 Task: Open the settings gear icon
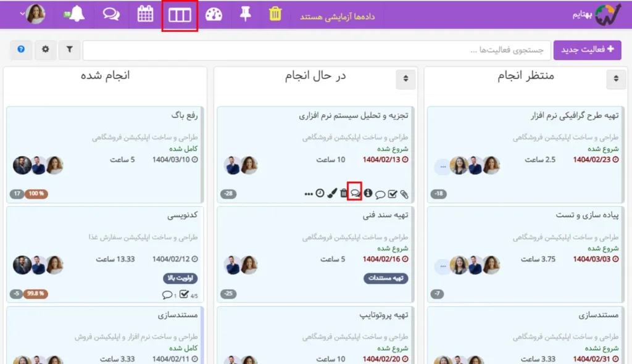(x=45, y=50)
